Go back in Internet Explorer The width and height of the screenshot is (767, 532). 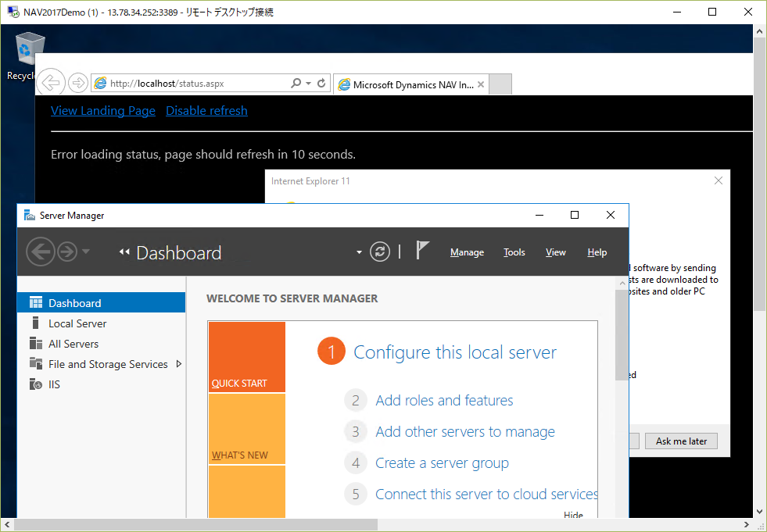point(51,83)
